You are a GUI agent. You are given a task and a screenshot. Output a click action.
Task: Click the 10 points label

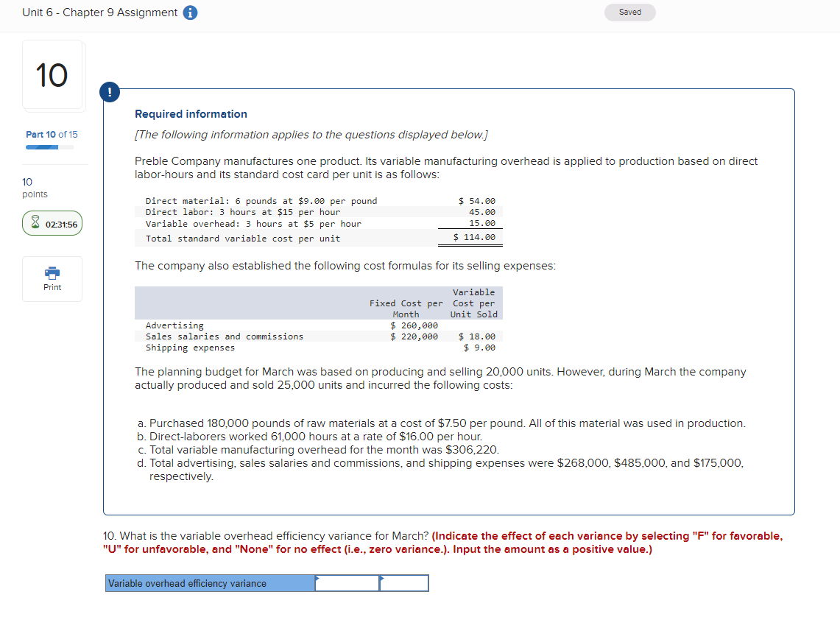coord(35,188)
